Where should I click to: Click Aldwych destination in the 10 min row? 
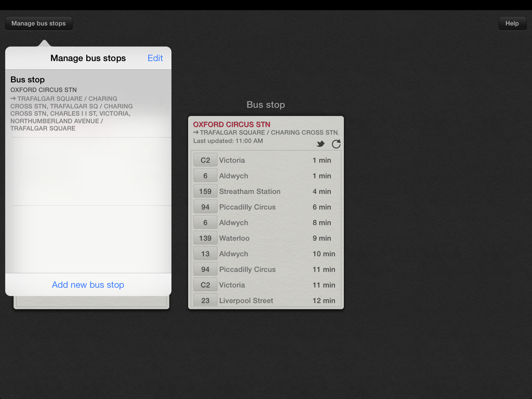pos(233,254)
